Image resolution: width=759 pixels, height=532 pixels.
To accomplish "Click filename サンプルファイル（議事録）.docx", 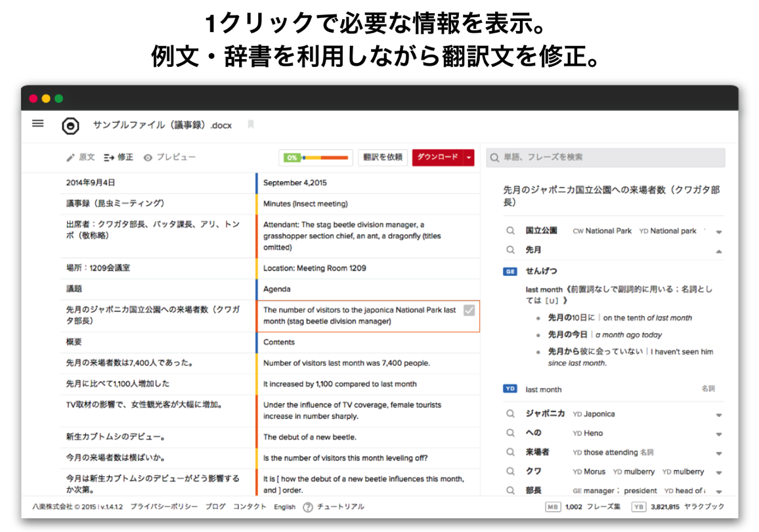I will [162, 125].
